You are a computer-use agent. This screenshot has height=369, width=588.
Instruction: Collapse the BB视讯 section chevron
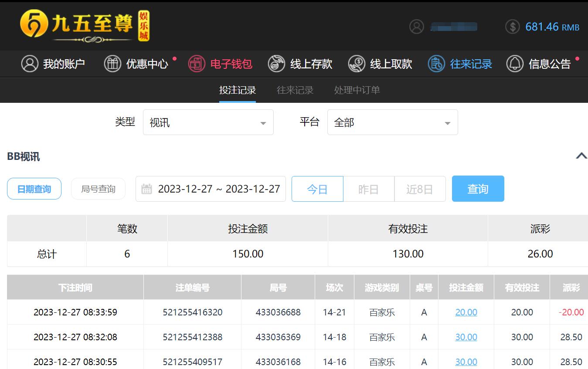[581, 156]
